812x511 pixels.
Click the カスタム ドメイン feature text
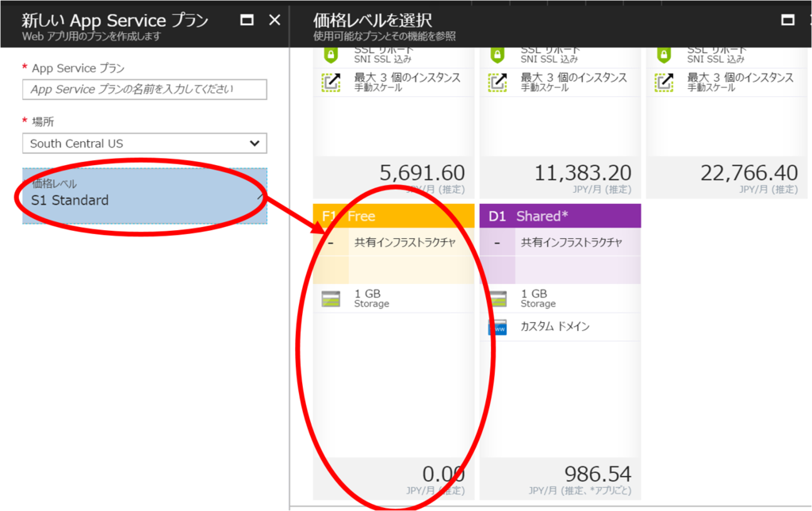(x=555, y=326)
